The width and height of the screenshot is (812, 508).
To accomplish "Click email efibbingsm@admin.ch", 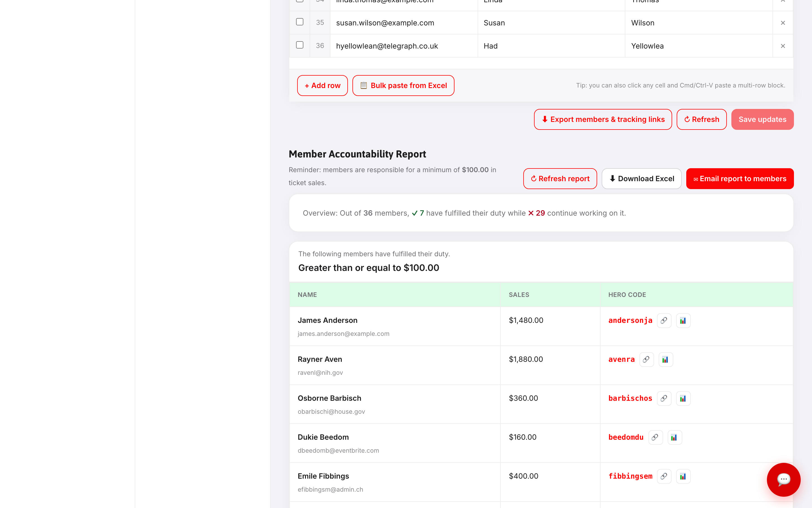I will (330, 490).
